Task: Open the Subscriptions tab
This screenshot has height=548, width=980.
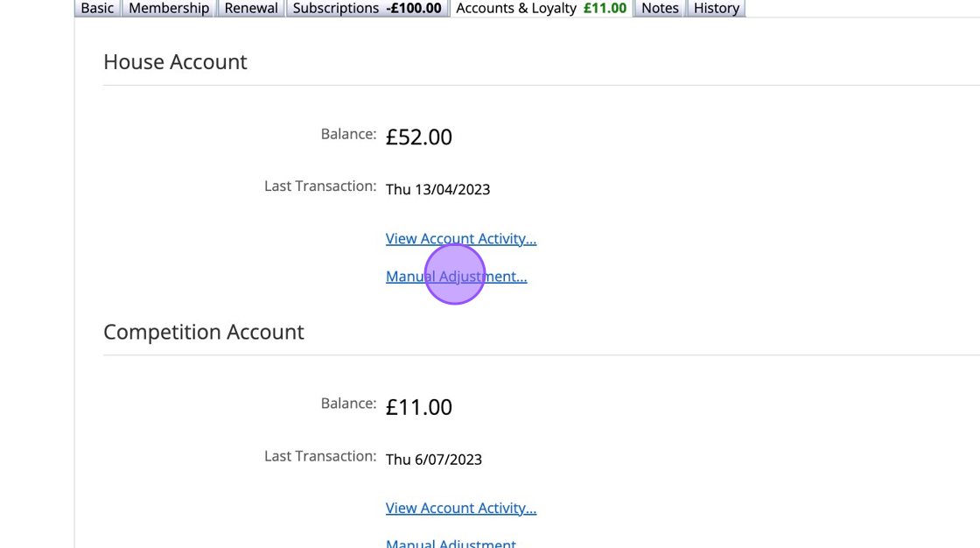Action: click(x=367, y=8)
